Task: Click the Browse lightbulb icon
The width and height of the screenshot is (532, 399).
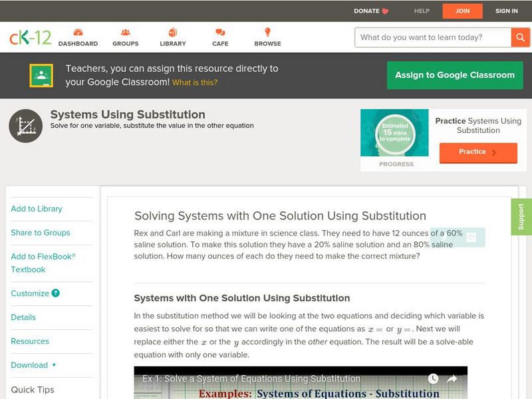Action: click(267, 33)
